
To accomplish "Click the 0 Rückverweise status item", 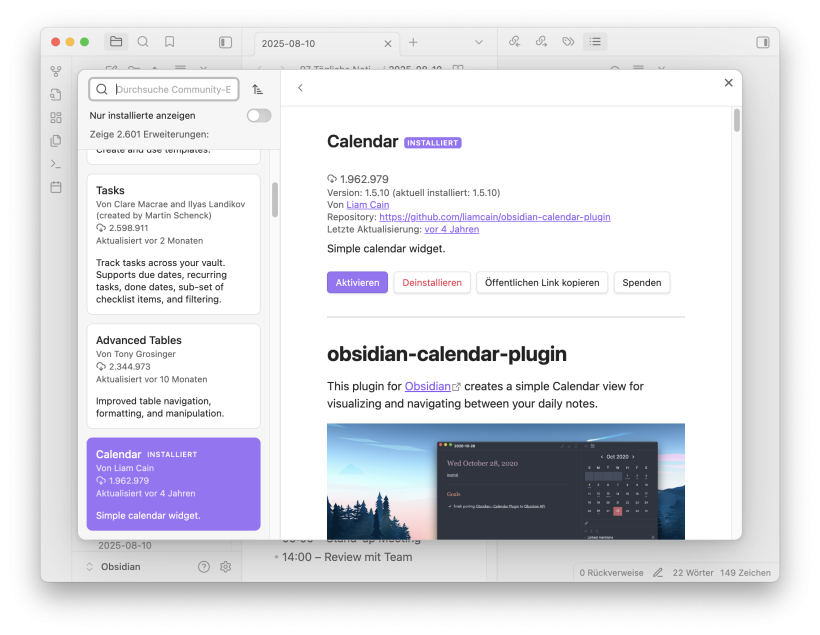I will pos(611,573).
